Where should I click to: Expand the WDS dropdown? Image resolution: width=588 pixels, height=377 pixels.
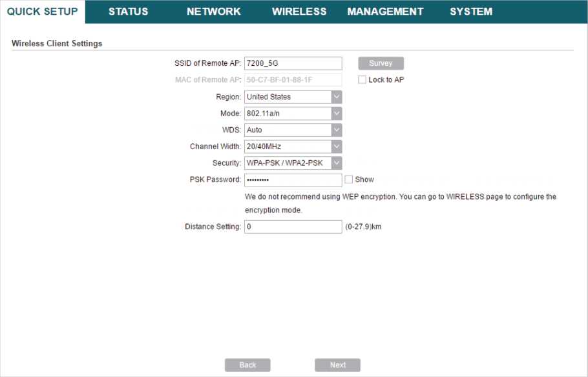point(293,130)
